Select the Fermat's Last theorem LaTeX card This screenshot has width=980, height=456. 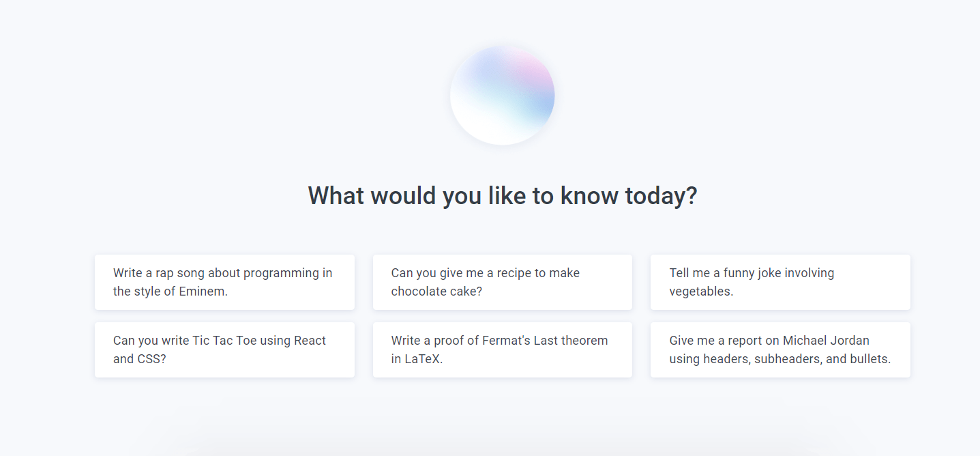pos(503,350)
